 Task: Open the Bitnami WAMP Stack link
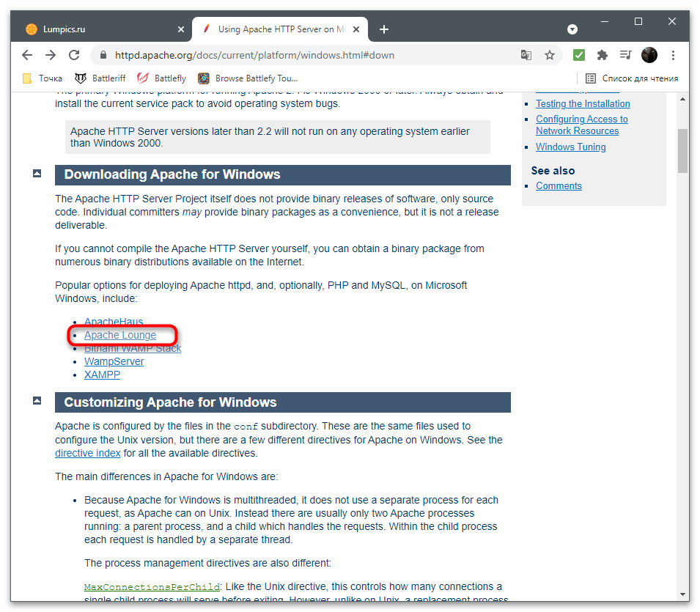(133, 348)
